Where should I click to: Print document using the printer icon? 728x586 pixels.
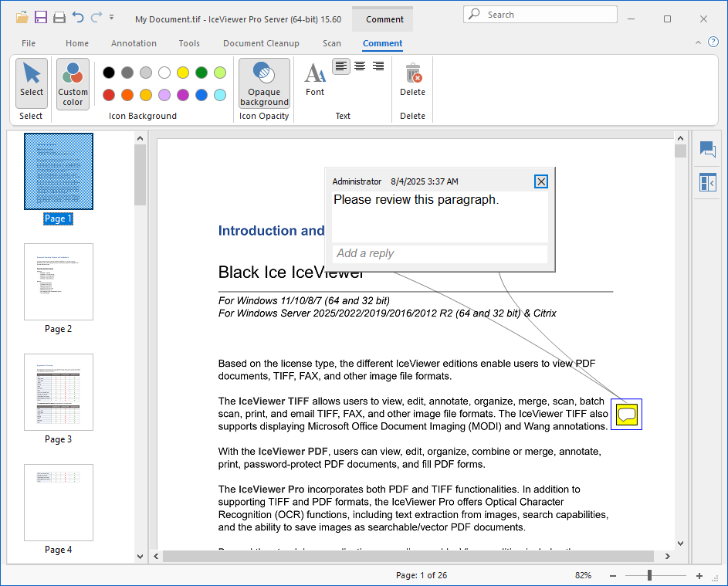(x=59, y=18)
